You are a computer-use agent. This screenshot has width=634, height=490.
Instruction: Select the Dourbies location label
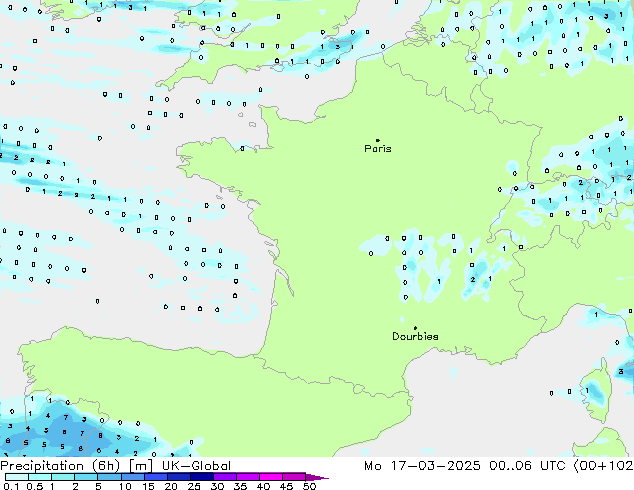415,336
